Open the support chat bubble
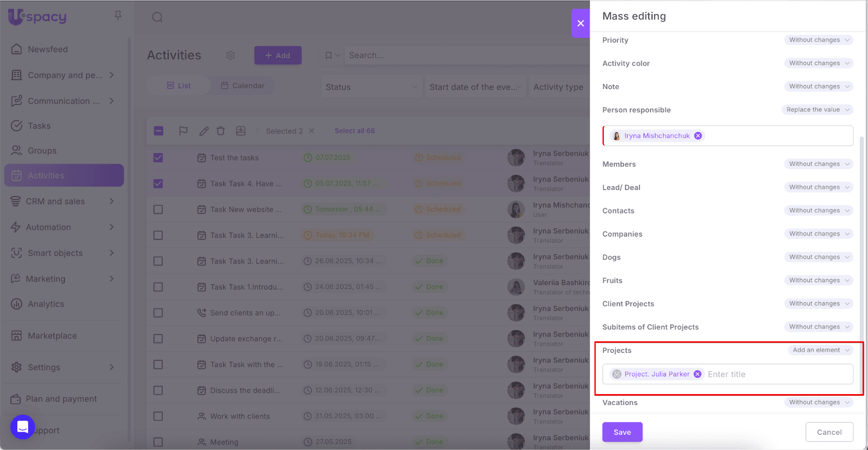 pyautogui.click(x=23, y=427)
